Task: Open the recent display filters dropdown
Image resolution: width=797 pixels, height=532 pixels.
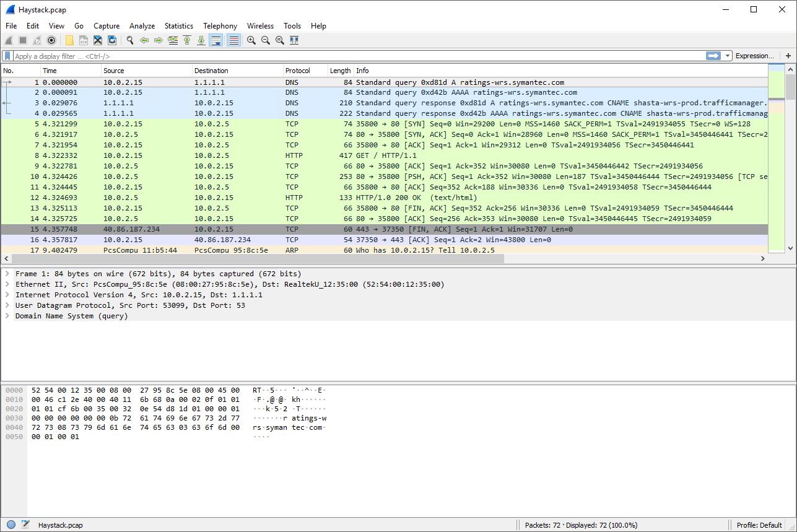Action: (728, 56)
